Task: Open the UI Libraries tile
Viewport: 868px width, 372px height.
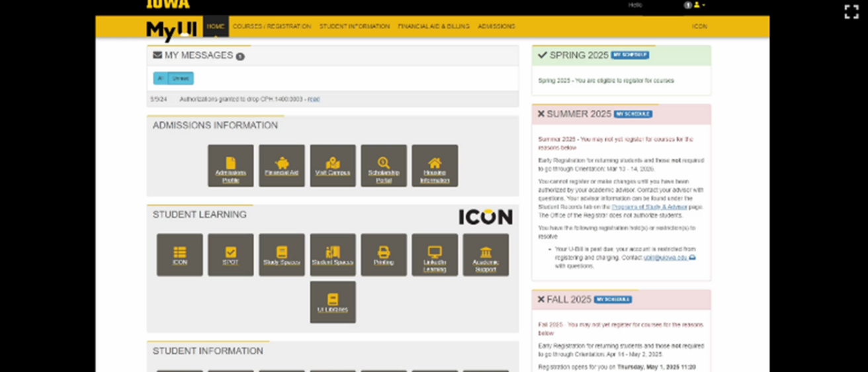Action: click(333, 302)
